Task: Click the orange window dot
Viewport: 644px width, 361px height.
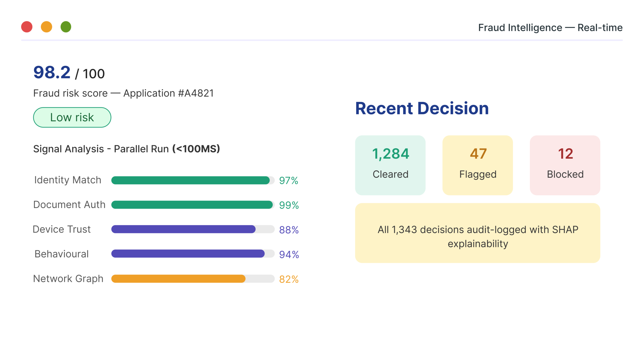Action: click(47, 27)
